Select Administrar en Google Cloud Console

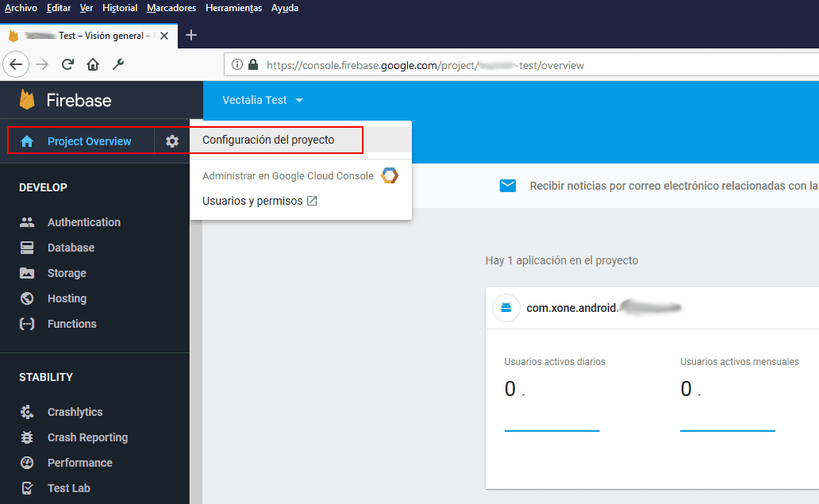coord(301,175)
